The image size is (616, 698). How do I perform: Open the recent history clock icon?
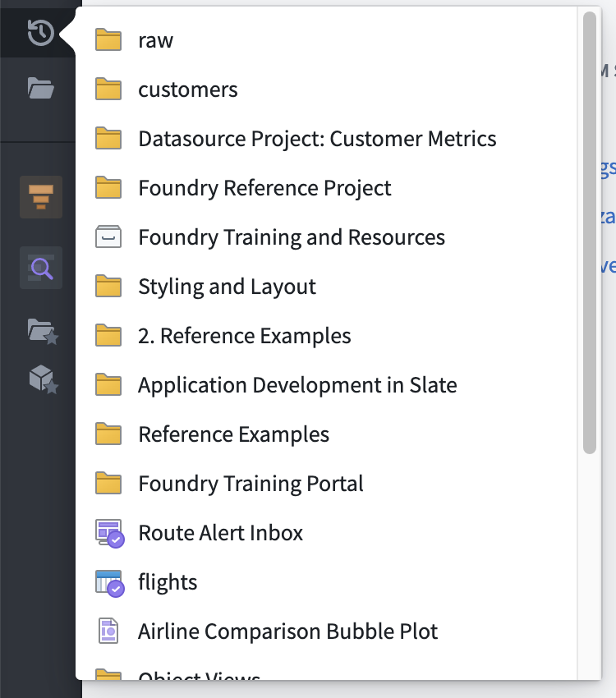tap(41, 33)
